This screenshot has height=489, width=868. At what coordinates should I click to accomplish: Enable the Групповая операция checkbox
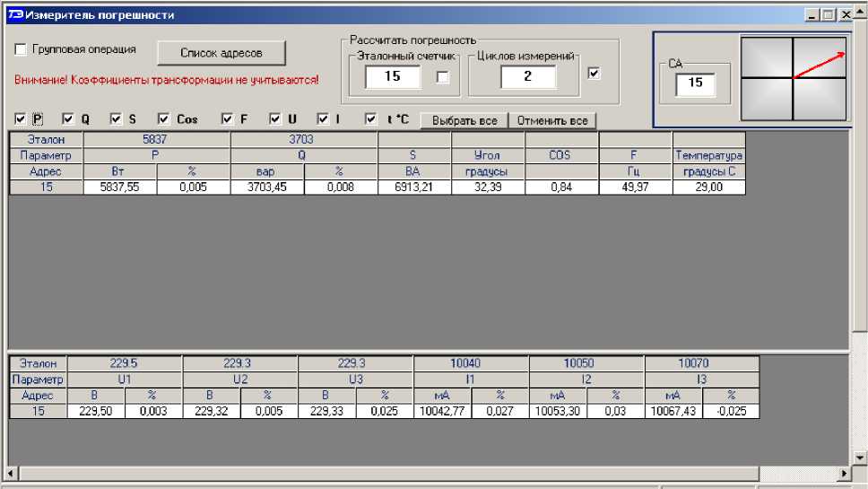tap(21, 50)
